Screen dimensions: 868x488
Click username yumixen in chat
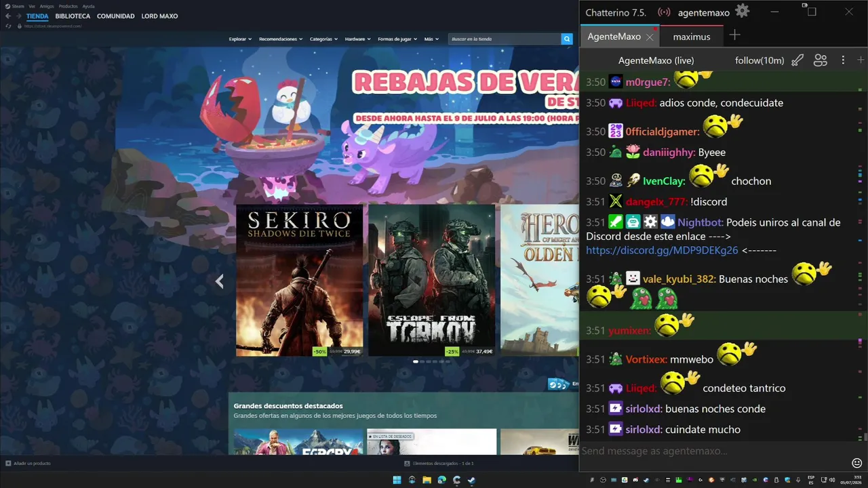pos(630,331)
